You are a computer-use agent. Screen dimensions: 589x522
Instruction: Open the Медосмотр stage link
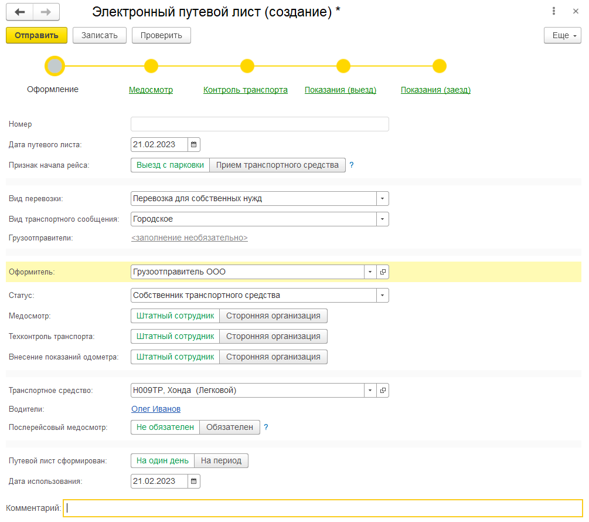pyautogui.click(x=151, y=90)
